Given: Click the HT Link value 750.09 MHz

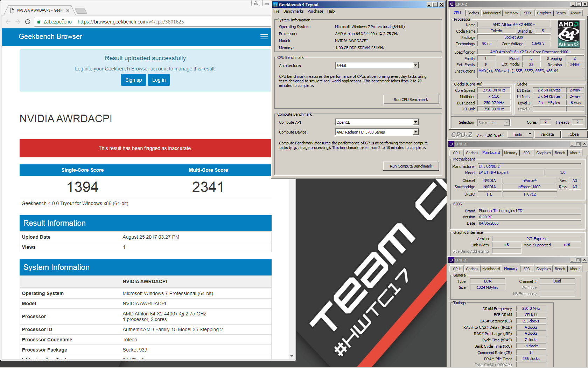Looking at the screenshot, I should (x=494, y=109).
